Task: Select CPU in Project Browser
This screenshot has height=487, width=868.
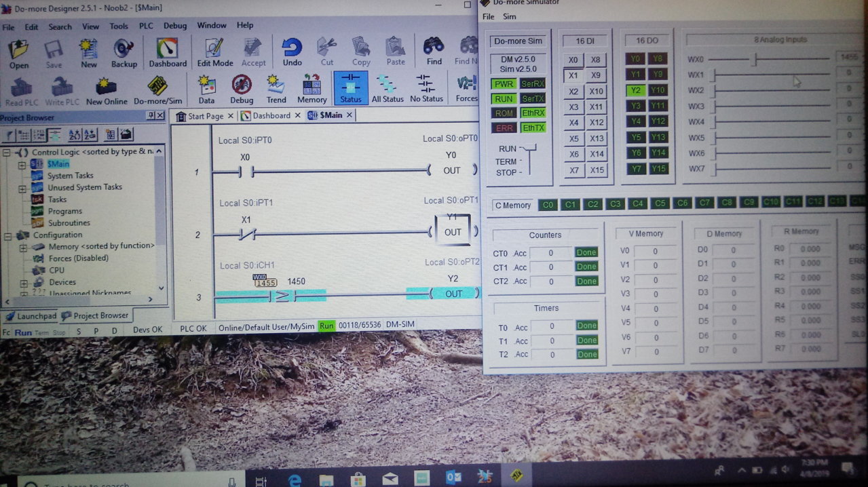Action: click(56, 270)
